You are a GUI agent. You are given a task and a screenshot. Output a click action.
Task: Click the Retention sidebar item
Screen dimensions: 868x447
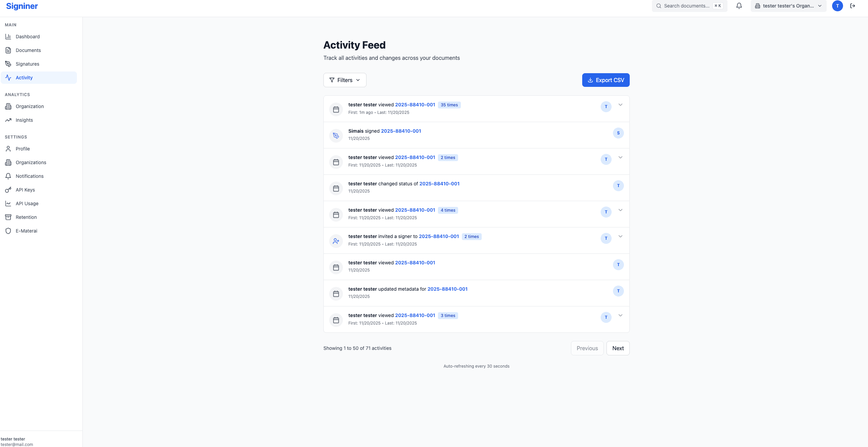coord(26,217)
